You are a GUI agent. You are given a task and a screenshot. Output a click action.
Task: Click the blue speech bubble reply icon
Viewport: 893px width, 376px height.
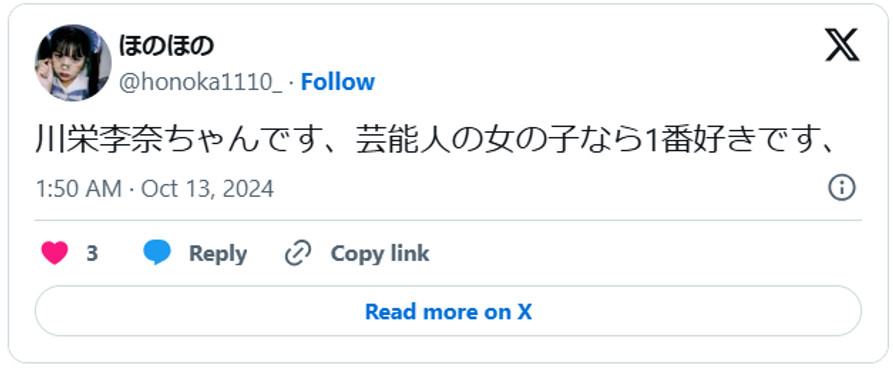(157, 253)
